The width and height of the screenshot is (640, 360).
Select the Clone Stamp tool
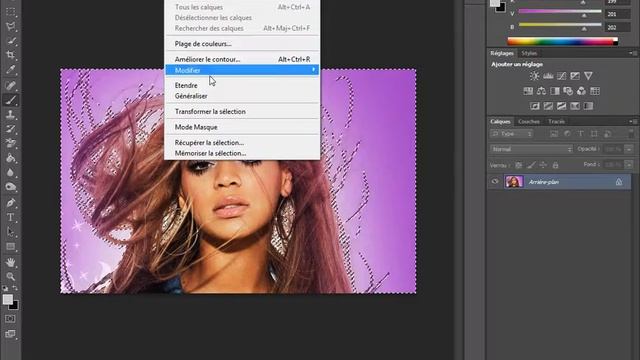pyautogui.click(x=11, y=114)
